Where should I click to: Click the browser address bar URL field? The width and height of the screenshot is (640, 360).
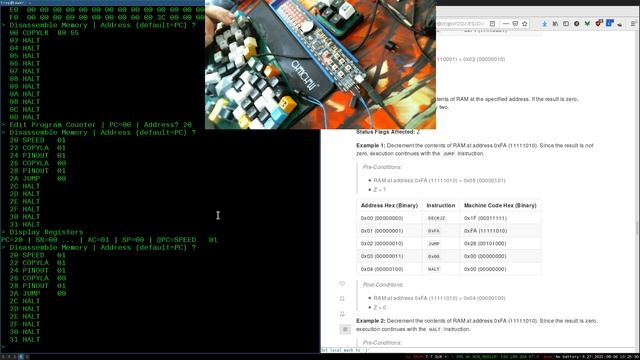click(461, 24)
